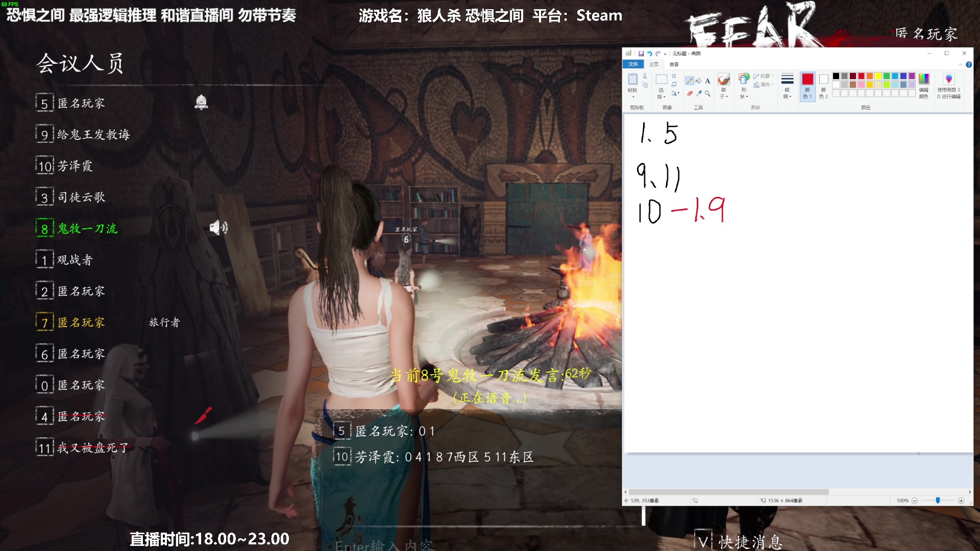Click Edit with Paint 3D icon
Screen dimensions: 980x551
pos(948,79)
